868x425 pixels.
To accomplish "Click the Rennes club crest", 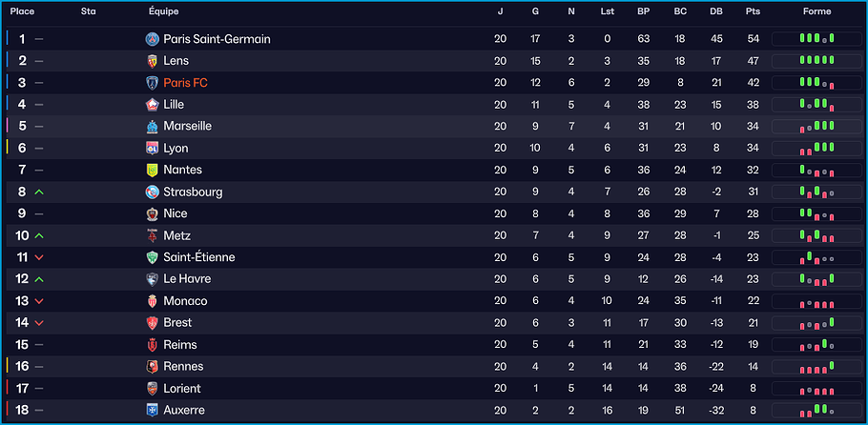I will (152, 367).
